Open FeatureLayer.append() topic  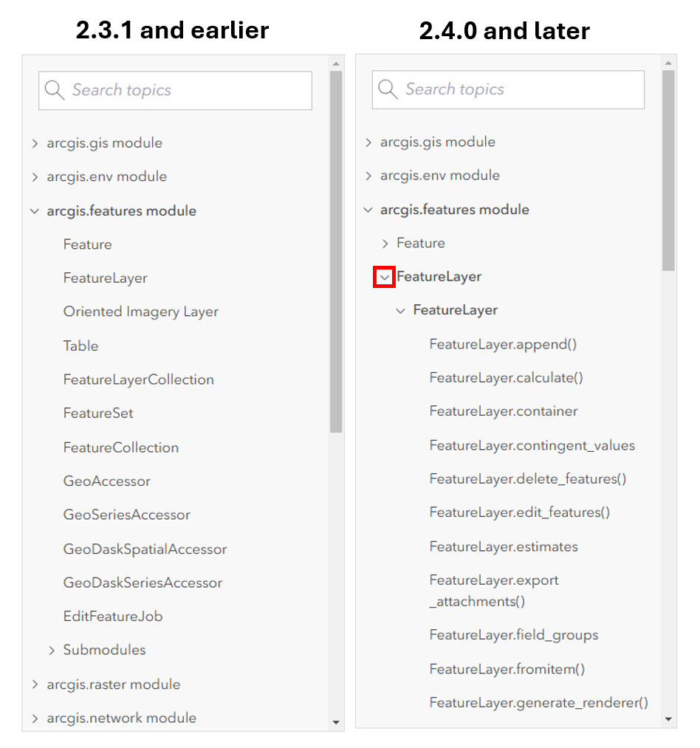[x=503, y=344]
